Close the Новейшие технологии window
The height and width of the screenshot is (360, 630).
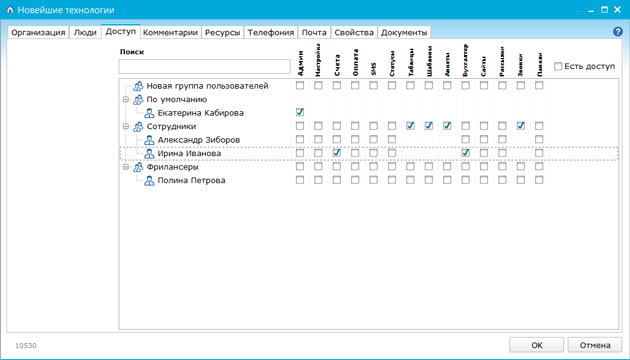(x=618, y=10)
